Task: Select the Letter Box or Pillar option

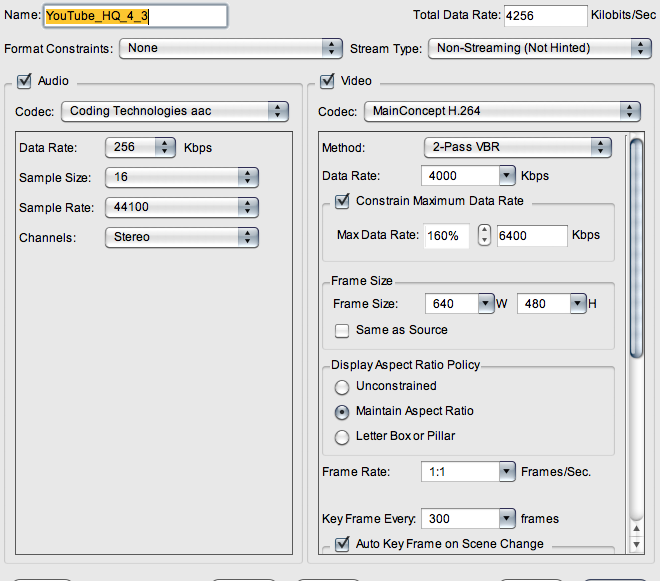Action: point(342,437)
